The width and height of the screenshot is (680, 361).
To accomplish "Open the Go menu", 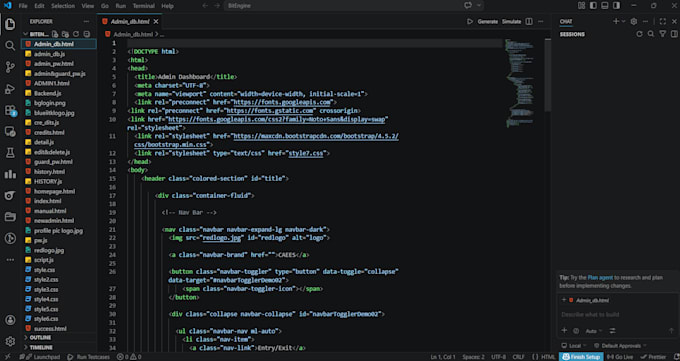I will (105, 6).
